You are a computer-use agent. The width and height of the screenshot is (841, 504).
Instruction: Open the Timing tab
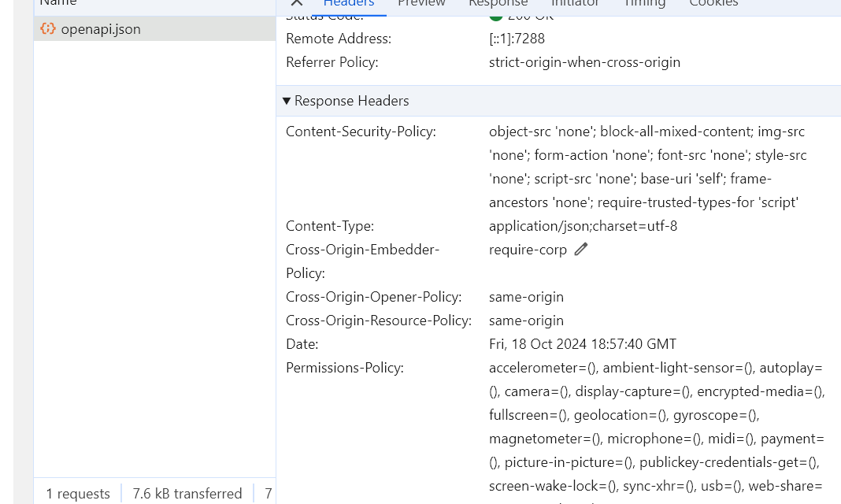pos(644,4)
